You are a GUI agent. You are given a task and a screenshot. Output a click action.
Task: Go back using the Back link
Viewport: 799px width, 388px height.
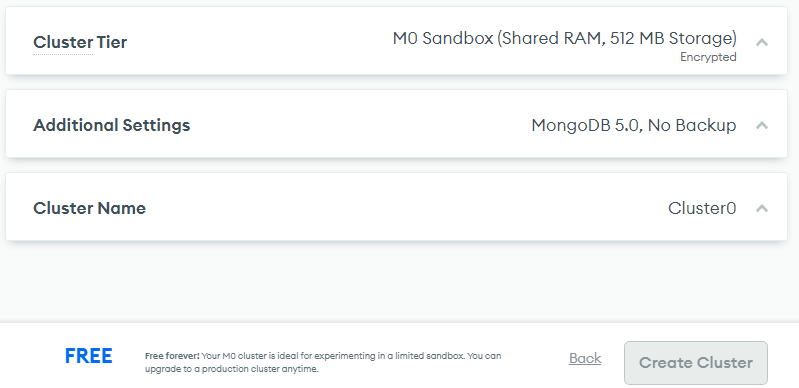pyautogui.click(x=585, y=358)
